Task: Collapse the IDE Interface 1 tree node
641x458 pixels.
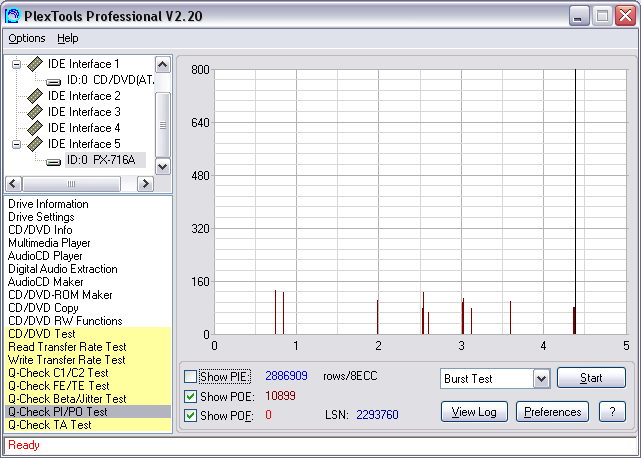Action: pos(16,64)
